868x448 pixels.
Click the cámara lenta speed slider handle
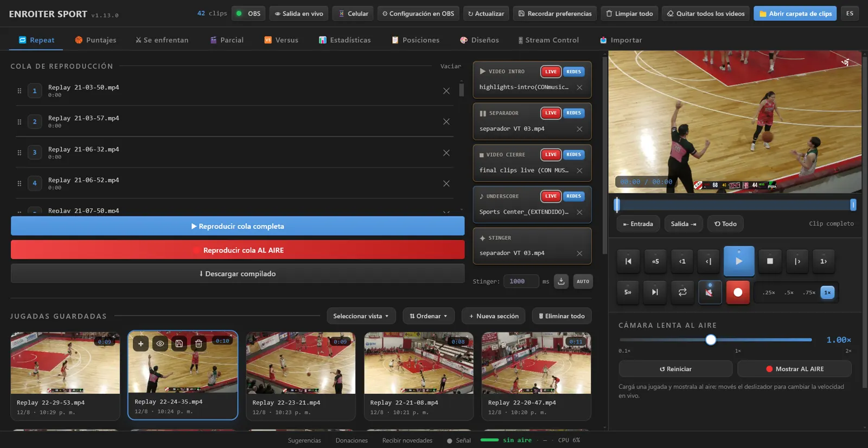711,340
